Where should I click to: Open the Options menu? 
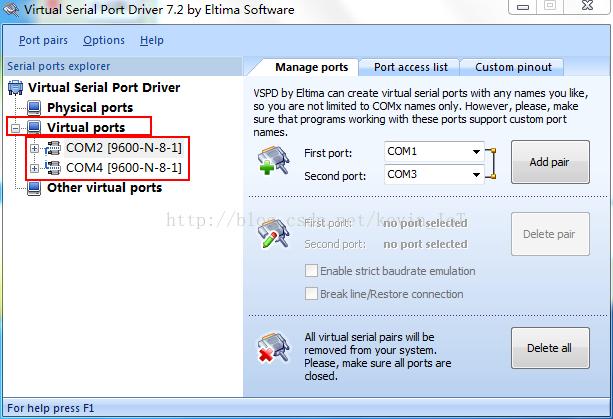[104, 40]
